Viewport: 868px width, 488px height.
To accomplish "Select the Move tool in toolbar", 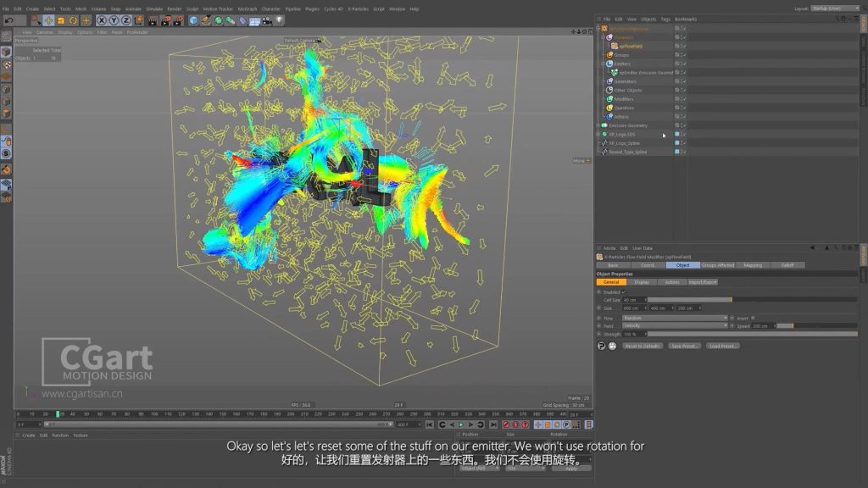I will point(48,20).
